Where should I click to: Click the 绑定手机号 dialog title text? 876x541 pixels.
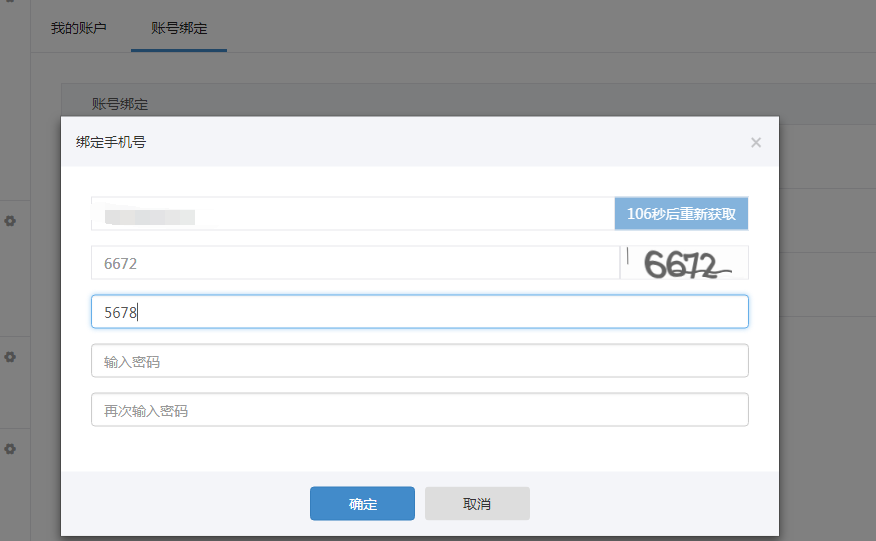click(111, 143)
